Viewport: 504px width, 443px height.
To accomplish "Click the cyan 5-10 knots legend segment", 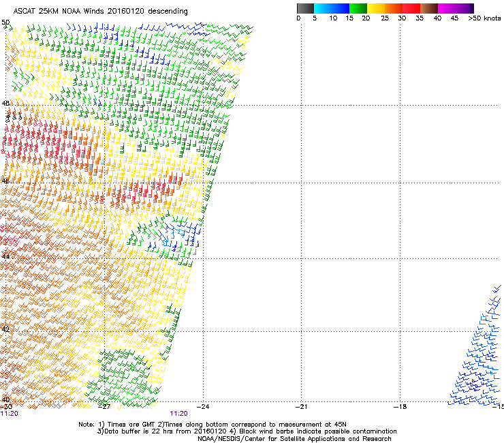I will click(323, 8).
